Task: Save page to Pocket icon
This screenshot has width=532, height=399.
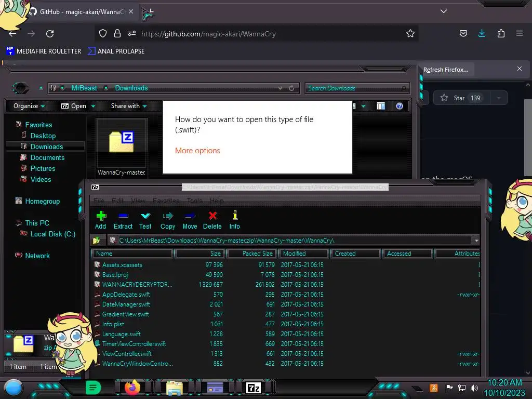Action: point(463,33)
